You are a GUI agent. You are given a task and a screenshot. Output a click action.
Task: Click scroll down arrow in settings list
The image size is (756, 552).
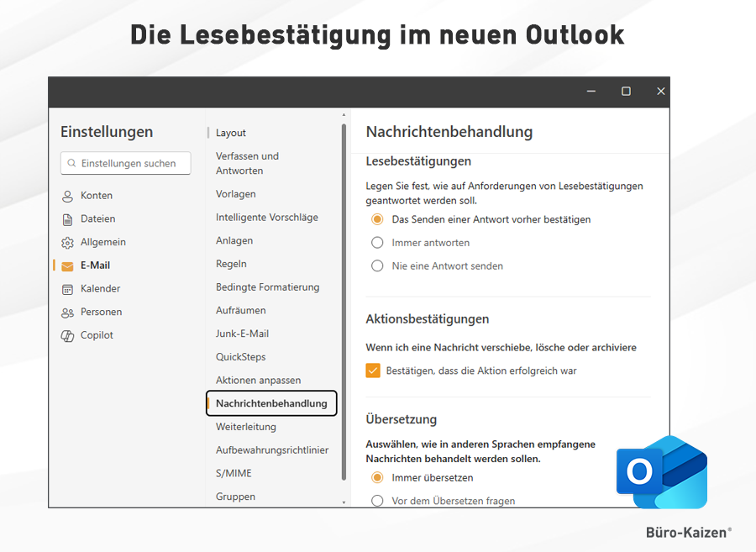(343, 502)
